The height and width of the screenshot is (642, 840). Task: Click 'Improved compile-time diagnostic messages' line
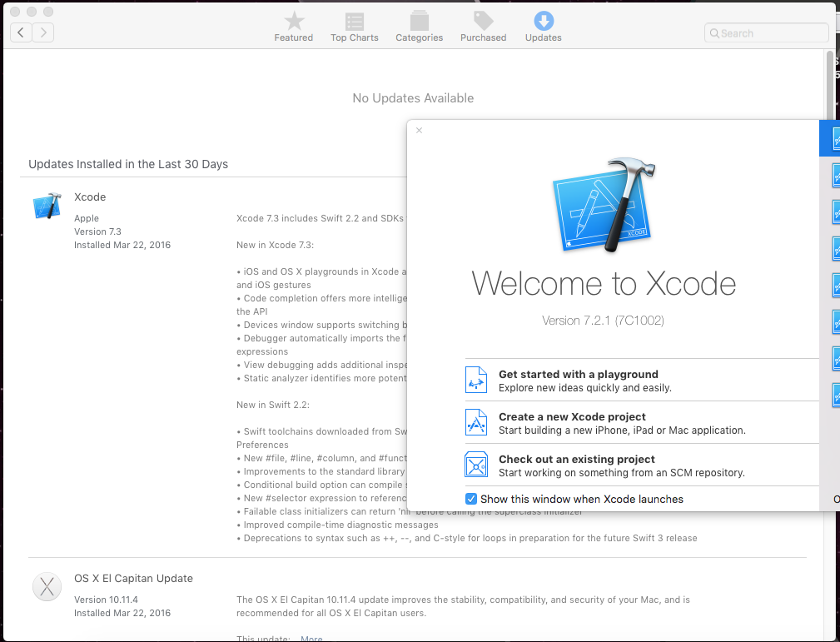(340, 525)
